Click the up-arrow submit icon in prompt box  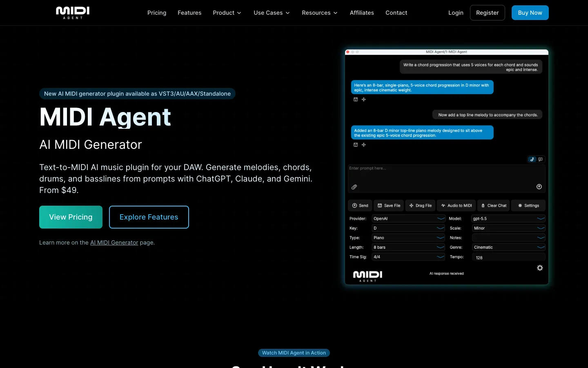[x=539, y=186]
